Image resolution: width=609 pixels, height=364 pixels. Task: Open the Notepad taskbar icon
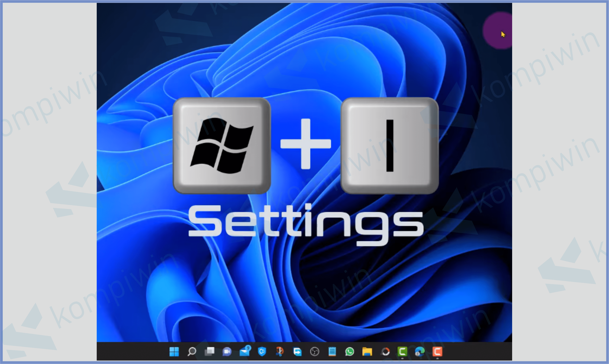pos(332,352)
